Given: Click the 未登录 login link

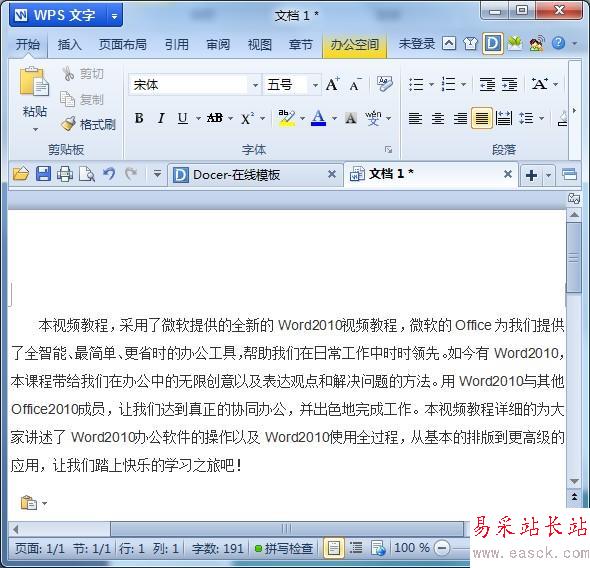Looking at the screenshot, I should [x=417, y=44].
